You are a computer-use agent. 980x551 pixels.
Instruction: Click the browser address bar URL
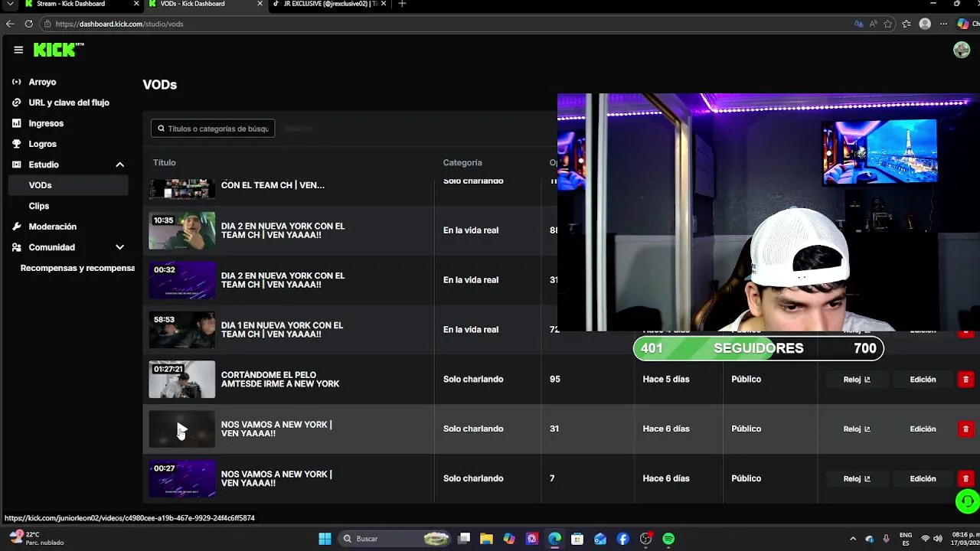[119, 24]
